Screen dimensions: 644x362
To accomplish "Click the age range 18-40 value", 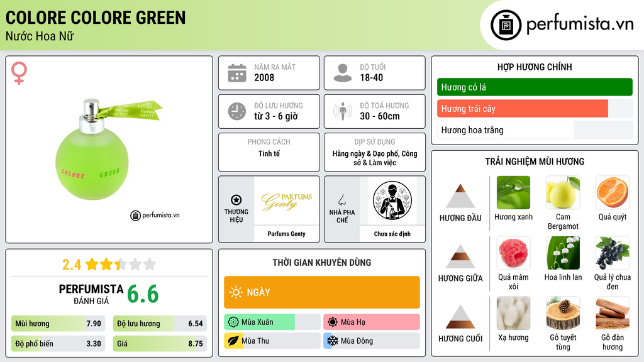I will pyautogui.click(x=371, y=77).
